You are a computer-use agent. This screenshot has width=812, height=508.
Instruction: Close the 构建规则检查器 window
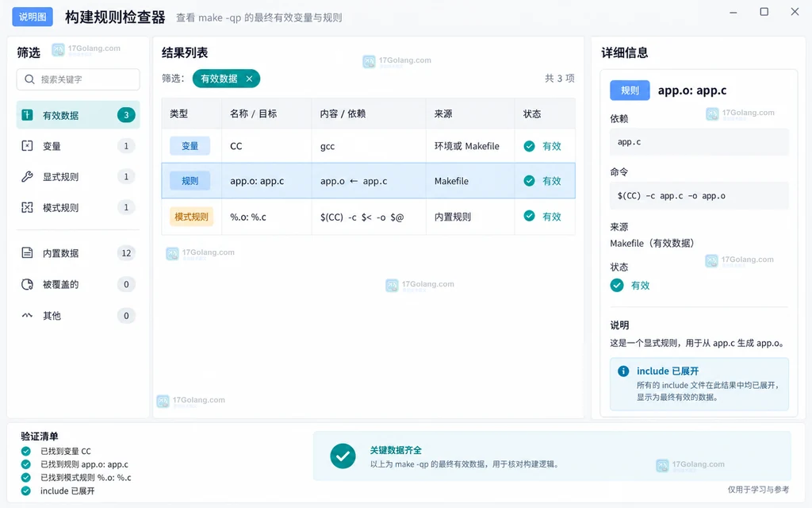795,12
